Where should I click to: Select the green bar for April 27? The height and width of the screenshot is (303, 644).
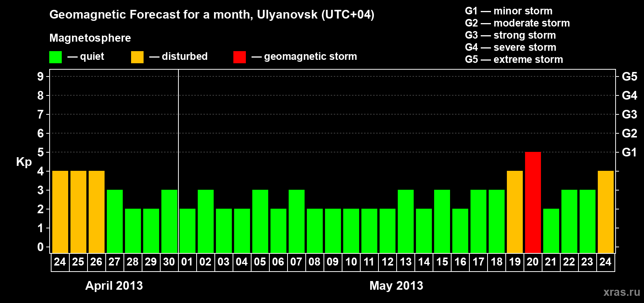(x=115, y=221)
